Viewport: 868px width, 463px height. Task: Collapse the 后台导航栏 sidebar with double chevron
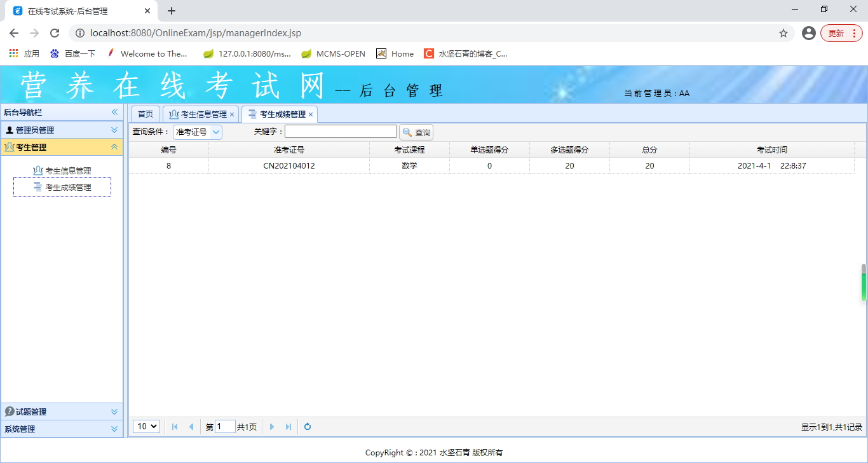(114, 111)
